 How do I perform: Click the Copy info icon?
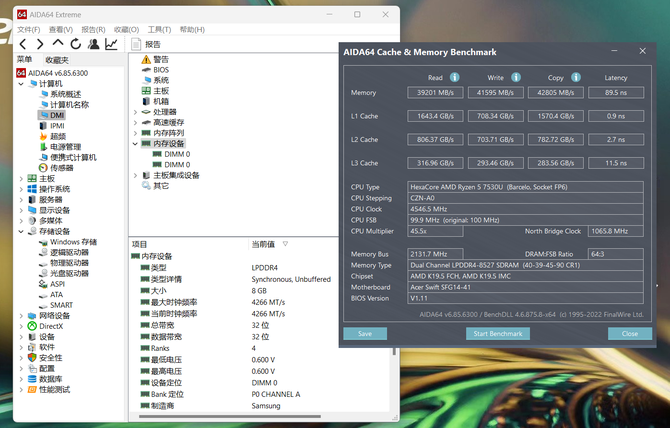pyautogui.click(x=576, y=77)
